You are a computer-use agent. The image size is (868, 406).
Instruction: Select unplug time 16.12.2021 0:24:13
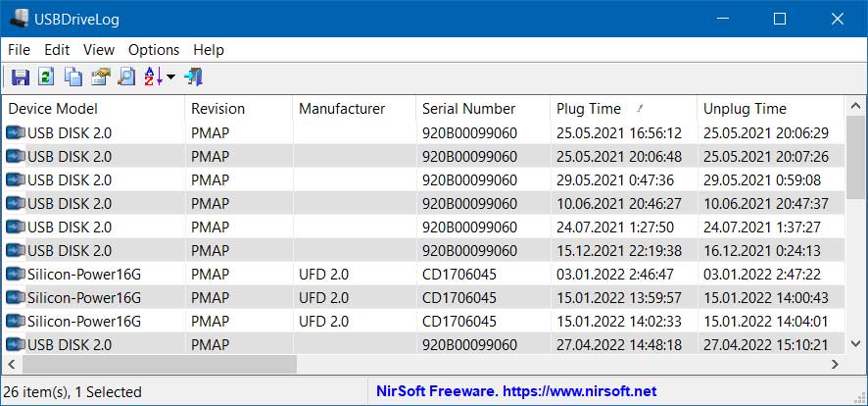coord(762,251)
